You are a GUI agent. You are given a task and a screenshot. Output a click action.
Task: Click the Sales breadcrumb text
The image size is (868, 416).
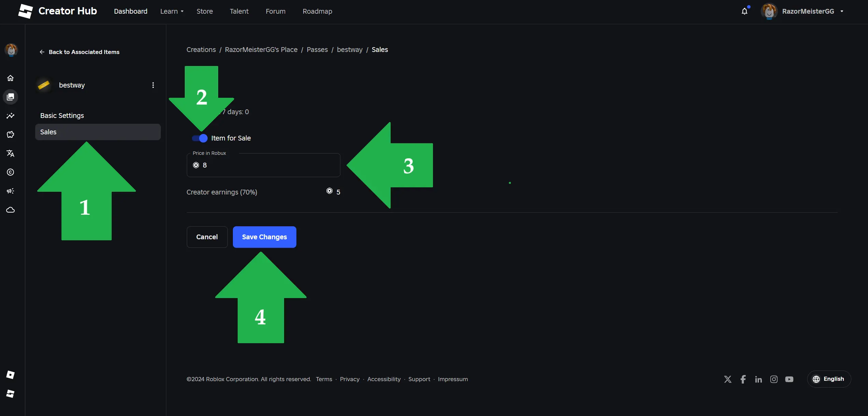point(380,50)
